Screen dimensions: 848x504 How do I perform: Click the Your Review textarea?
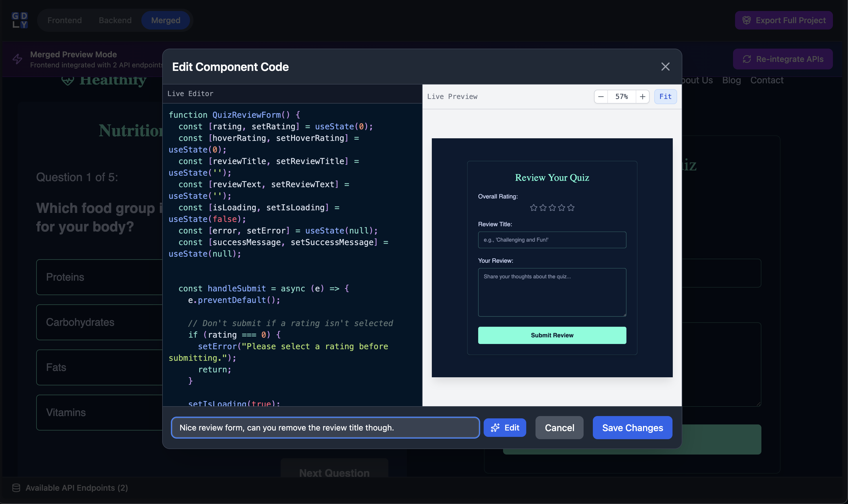552,292
